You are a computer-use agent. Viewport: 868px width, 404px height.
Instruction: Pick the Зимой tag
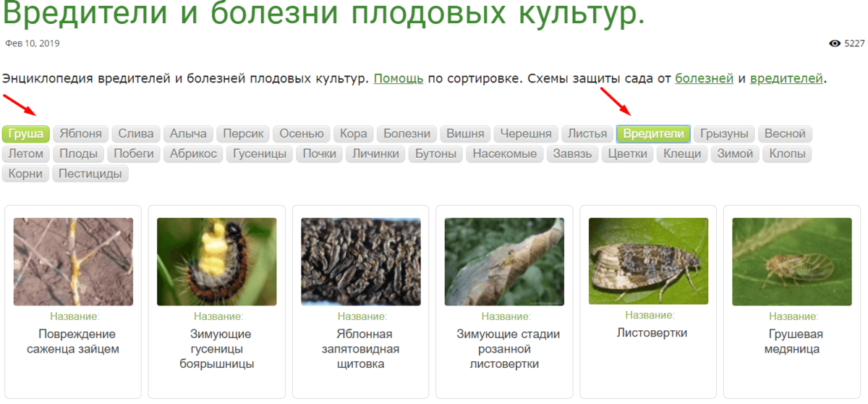pos(735,153)
